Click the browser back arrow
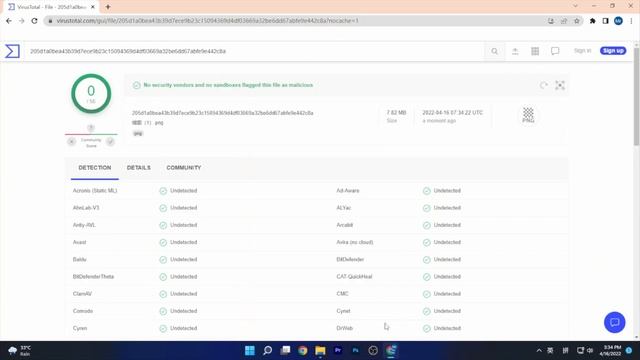The height and width of the screenshot is (360, 640). click(9, 21)
